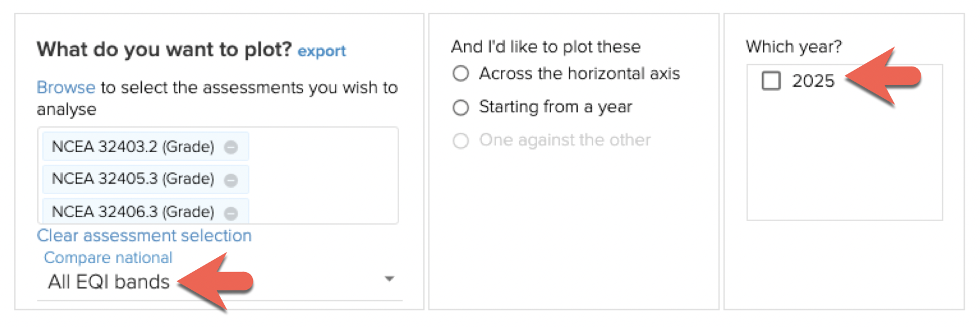Remove the NCEA 32405.3 (Grade) assessment
Viewport: 980px width, 327px height.
230,180
